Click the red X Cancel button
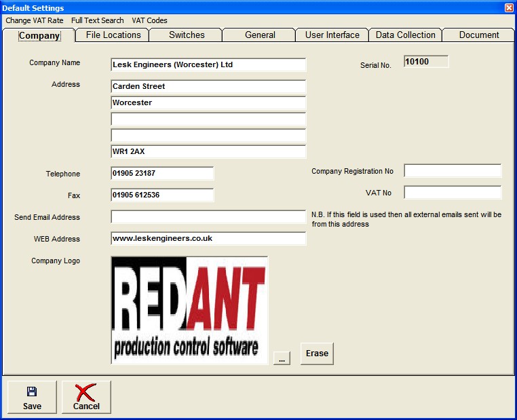The height and width of the screenshot is (420, 517). point(86,398)
